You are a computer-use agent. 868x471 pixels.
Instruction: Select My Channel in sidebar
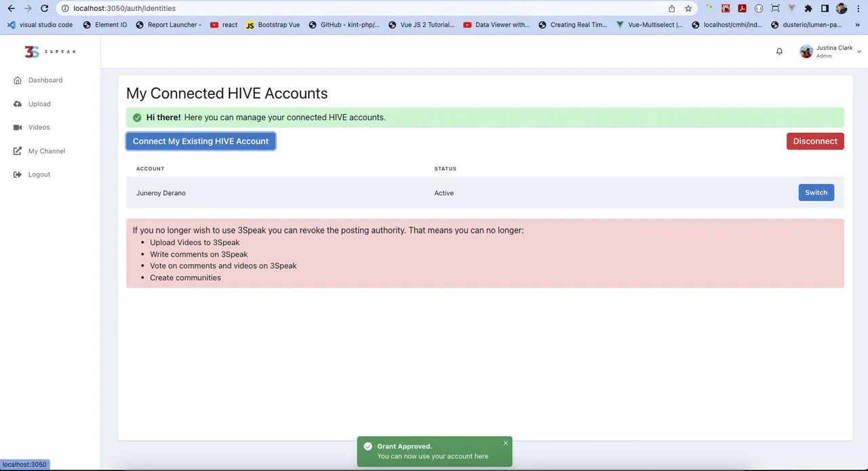tap(47, 151)
